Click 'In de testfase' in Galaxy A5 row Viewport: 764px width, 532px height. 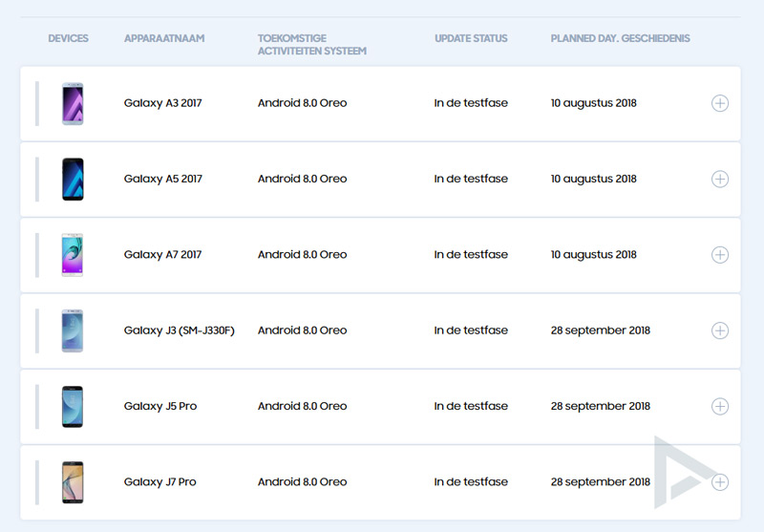click(x=471, y=179)
